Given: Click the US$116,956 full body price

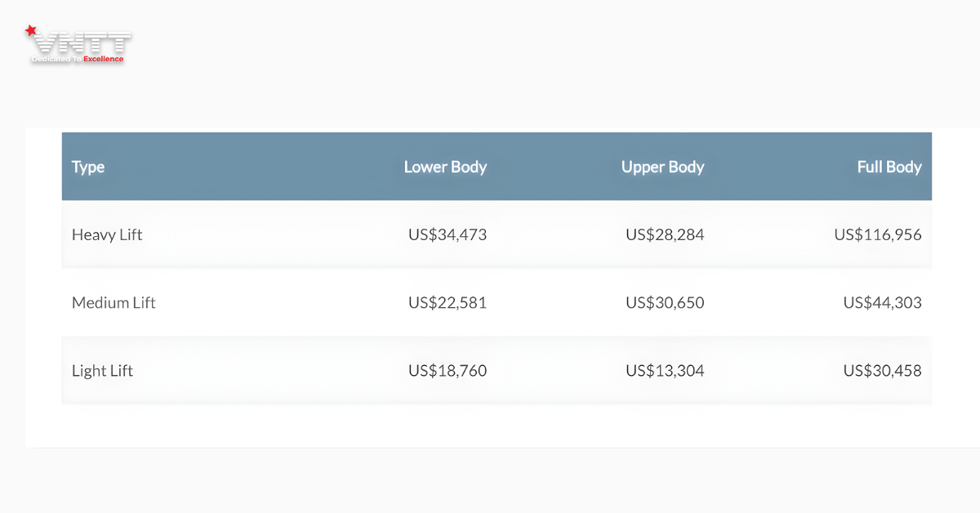Looking at the screenshot, I should 878,234.
